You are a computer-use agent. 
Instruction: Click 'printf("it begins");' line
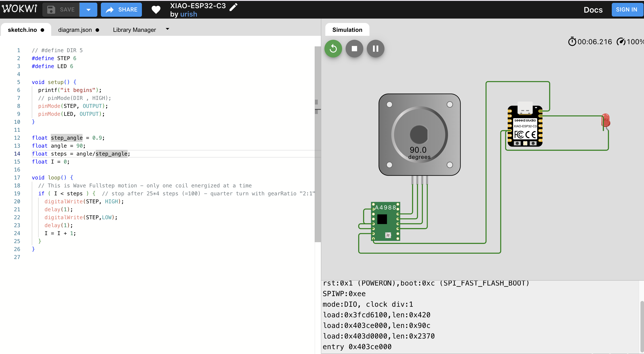click(70, 90)
